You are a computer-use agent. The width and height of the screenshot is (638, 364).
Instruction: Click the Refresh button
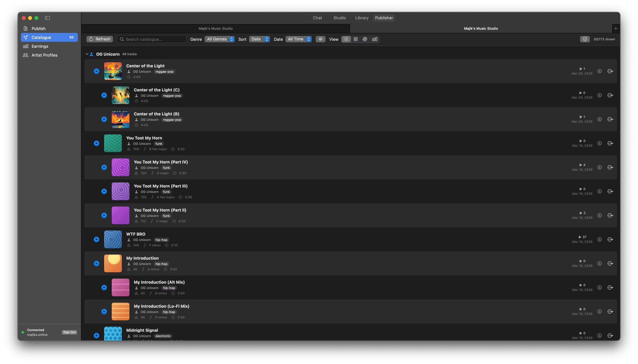pyautogui.click(x=100, y=39)
